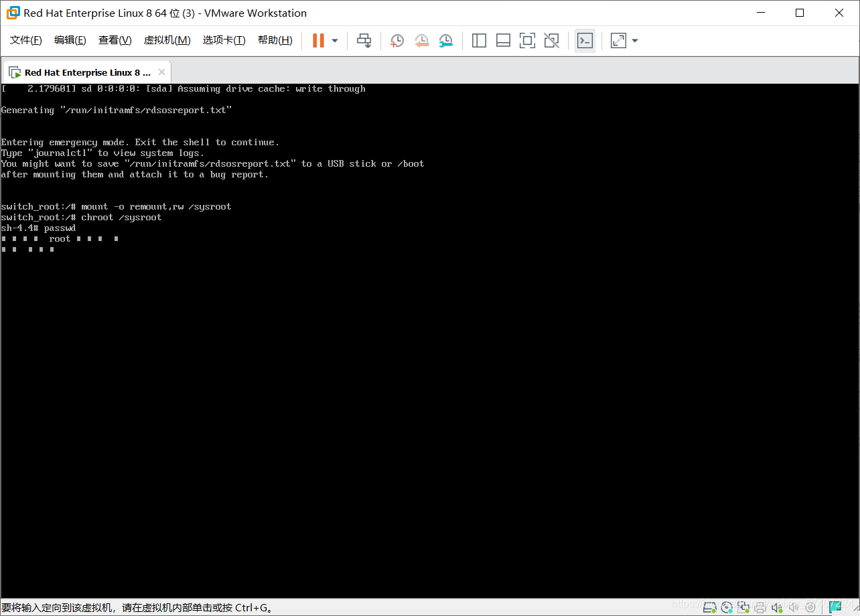Open the 编辑(E) menu

(x=70, y=40)
